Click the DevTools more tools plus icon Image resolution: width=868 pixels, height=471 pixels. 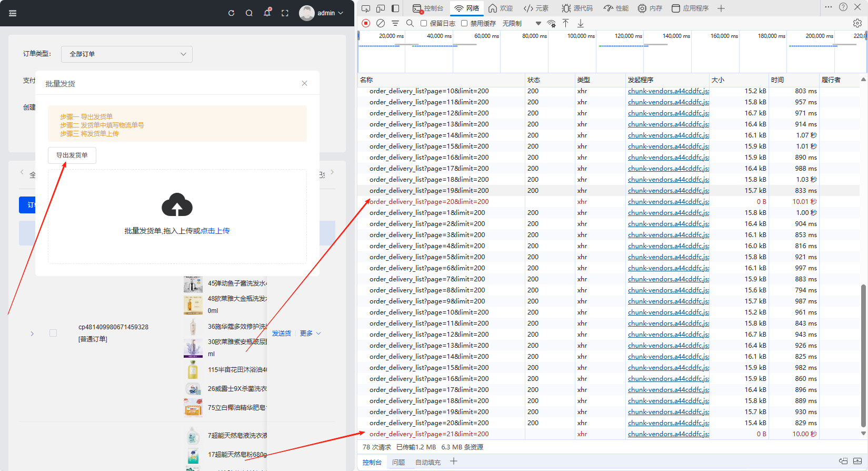coord(721,8)
